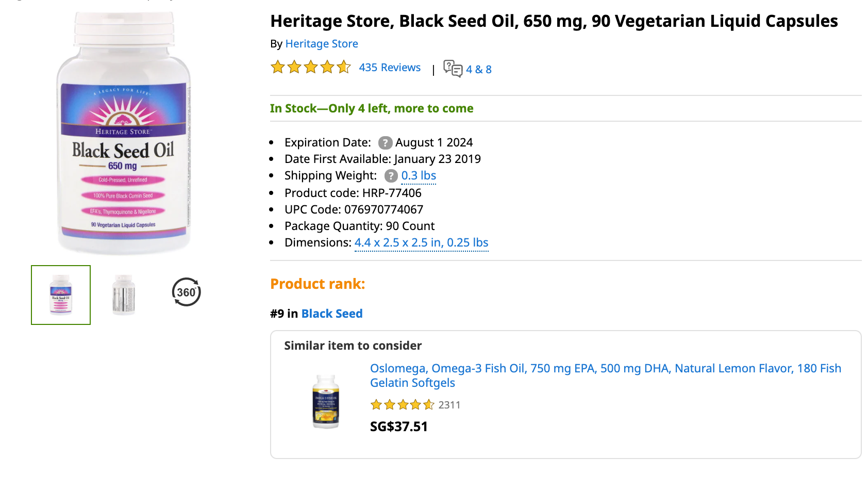This screenshot has width=868, height=491.
Task: Open the Black Seed category rank link
Action: tap(332, 314)
